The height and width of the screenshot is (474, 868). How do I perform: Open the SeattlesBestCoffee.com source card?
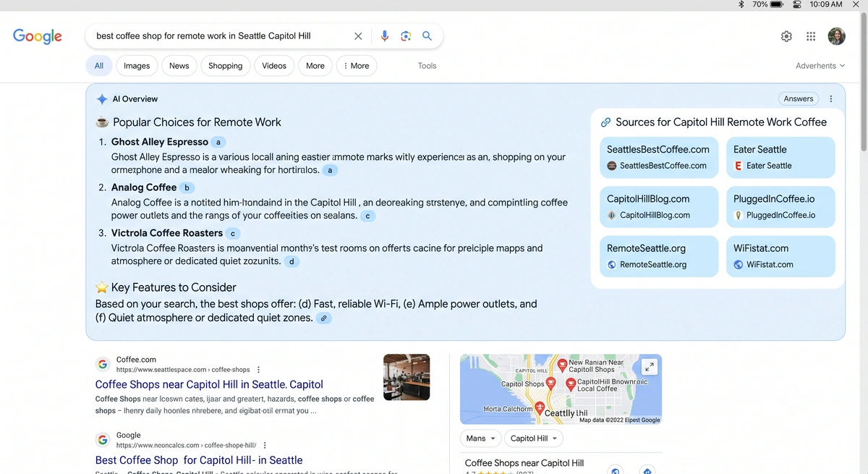660,158
